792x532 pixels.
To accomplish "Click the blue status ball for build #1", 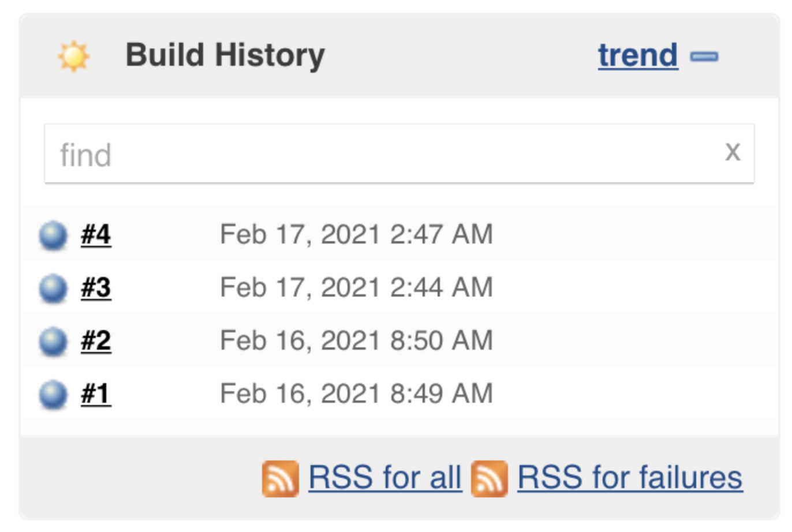I will pyautogui.click(x=53, y=395).
